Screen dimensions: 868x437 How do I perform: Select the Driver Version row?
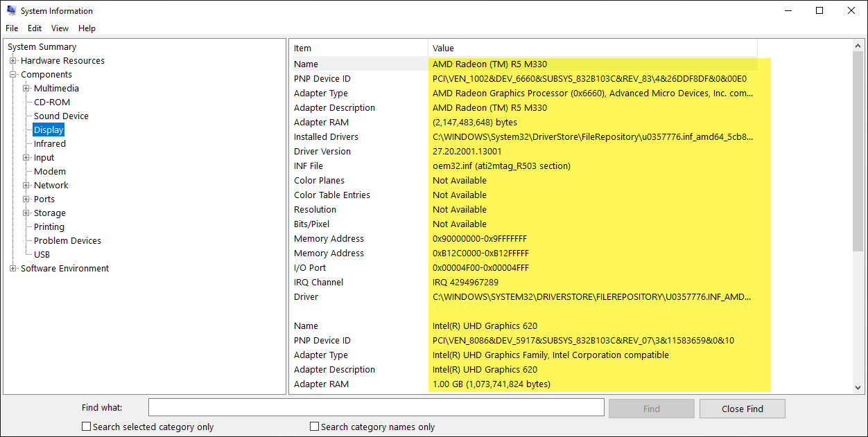(x=523, y=151)
